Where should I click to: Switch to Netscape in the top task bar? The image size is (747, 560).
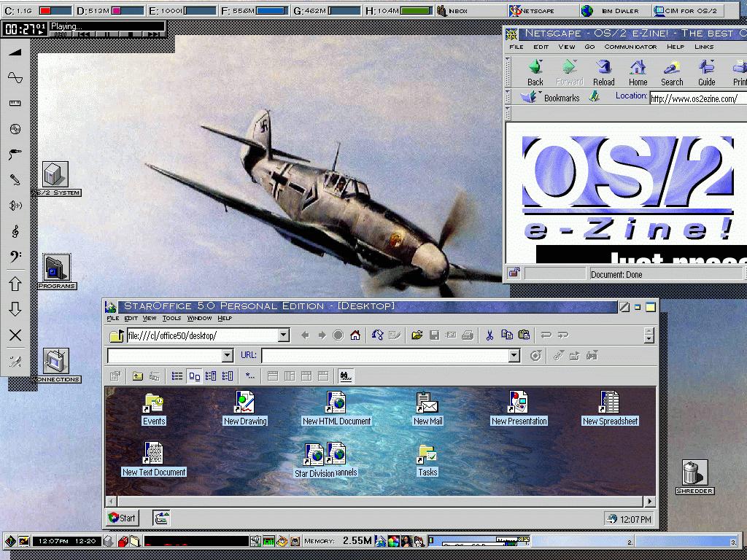[x=542, y=10]
